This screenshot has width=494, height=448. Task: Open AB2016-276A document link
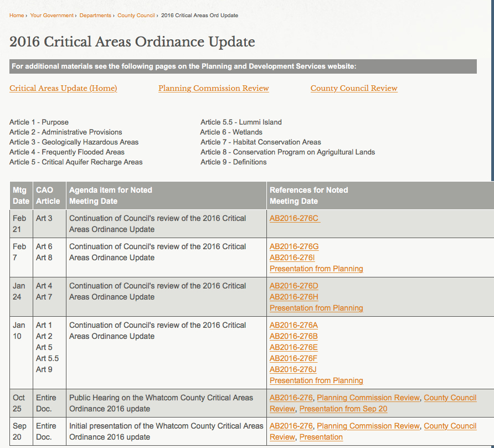[293, 325]
